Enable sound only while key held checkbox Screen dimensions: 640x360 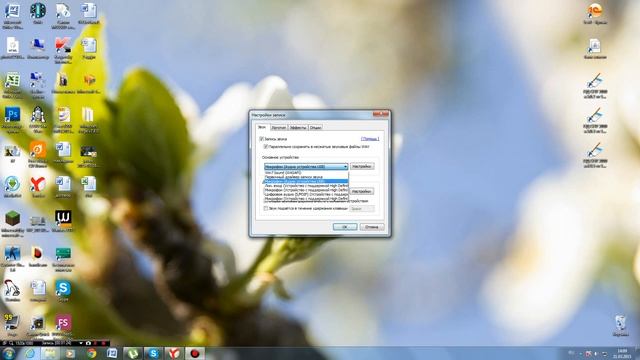pos(266,209)
